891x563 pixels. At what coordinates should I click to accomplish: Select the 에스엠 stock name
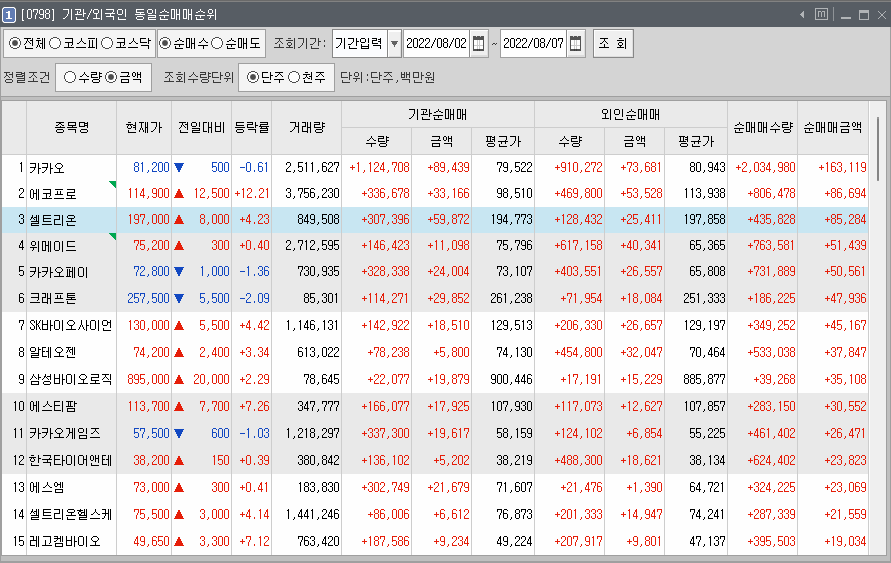coord(47,487)
